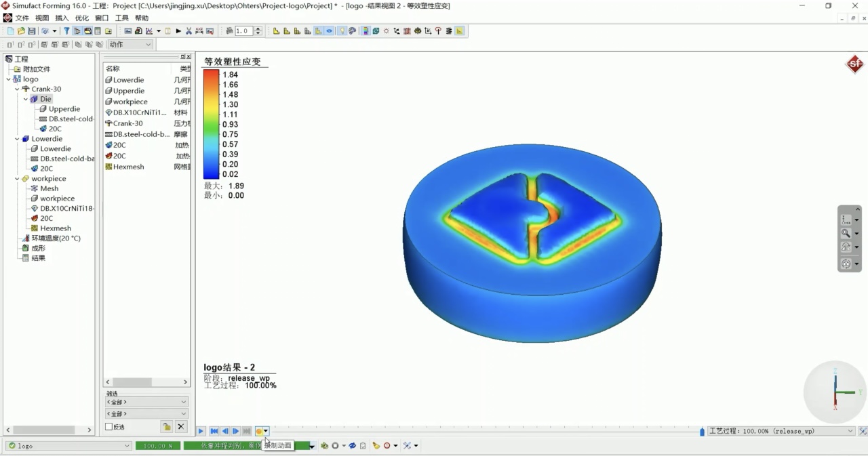This screenshot has height=456, width=868.
Task: Open the 文件 menu
Action: click(x=22, y=18)
